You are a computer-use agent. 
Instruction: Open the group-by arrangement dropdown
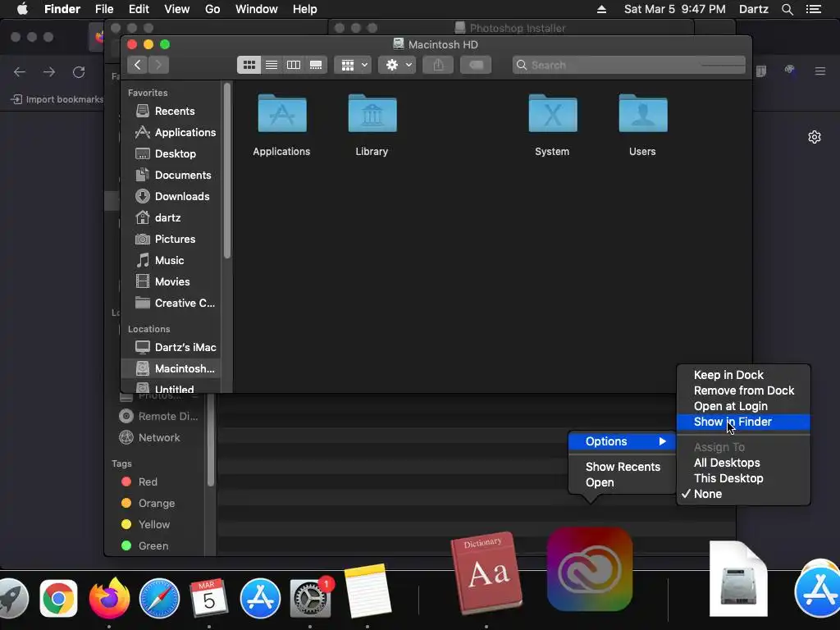tap(353, 65)
